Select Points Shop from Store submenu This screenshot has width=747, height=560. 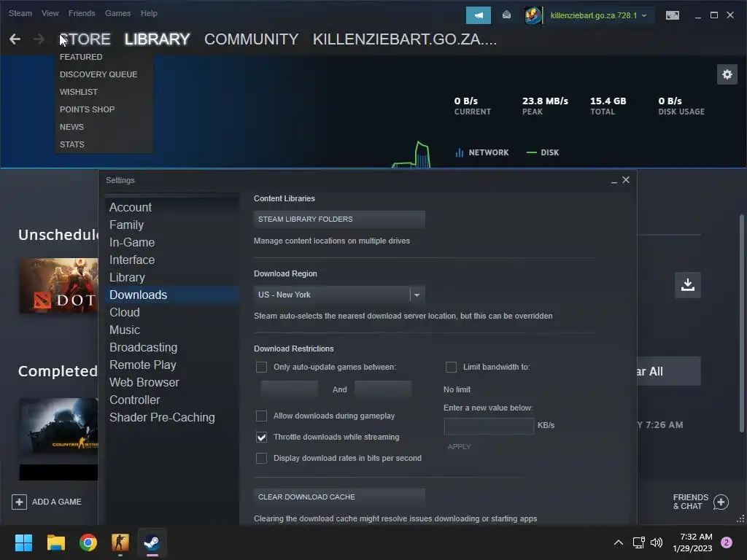(x=88, y=109)
